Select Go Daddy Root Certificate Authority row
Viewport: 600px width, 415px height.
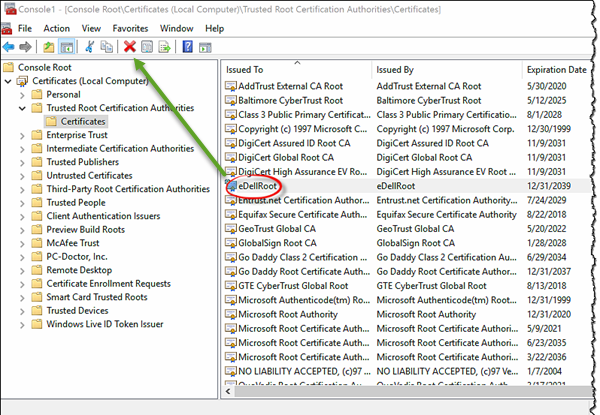pyautogui.click(x=408, y=272)
